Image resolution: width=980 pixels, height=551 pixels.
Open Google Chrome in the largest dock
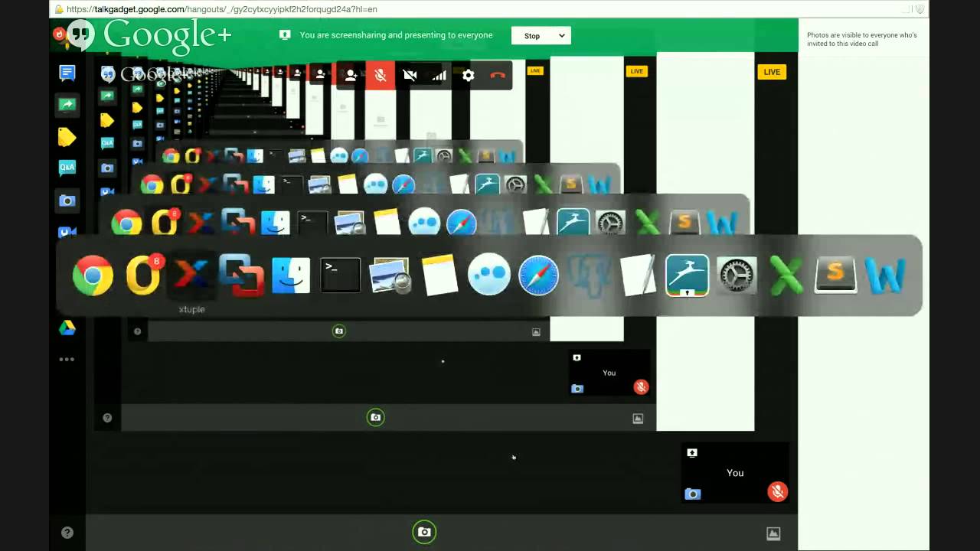(x=93, y=275)
